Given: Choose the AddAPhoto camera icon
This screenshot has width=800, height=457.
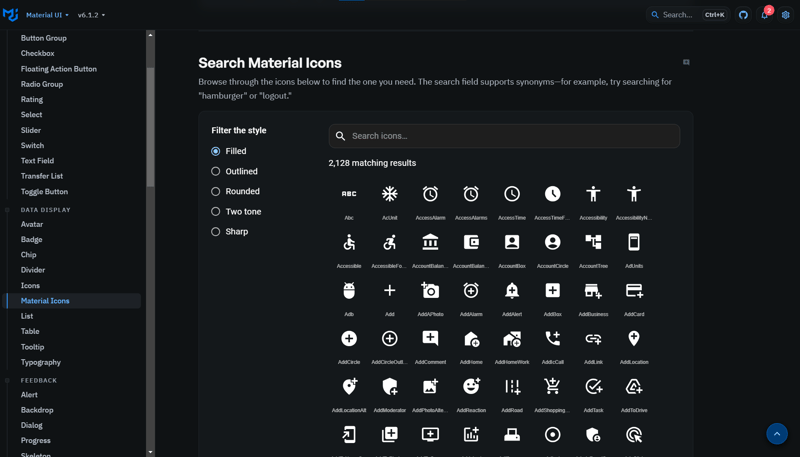Looking at the screenshot, I should [430, 290].
